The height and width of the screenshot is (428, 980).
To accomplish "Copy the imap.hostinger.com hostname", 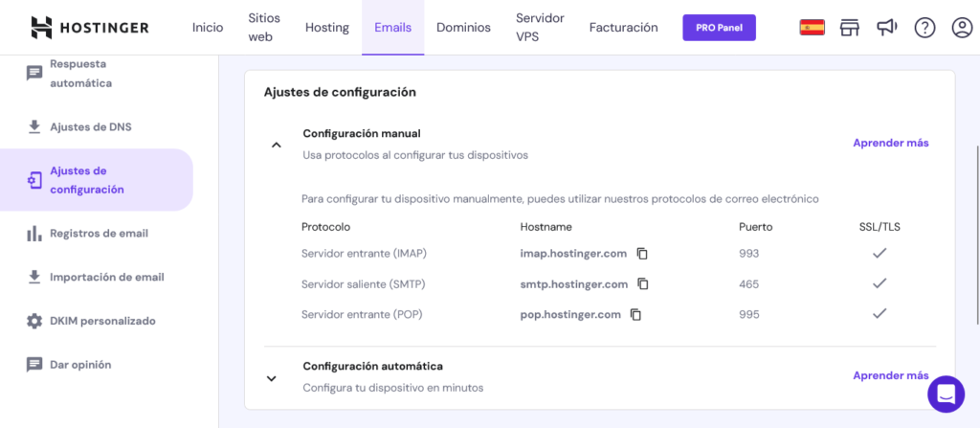I will tap(642, 254).
